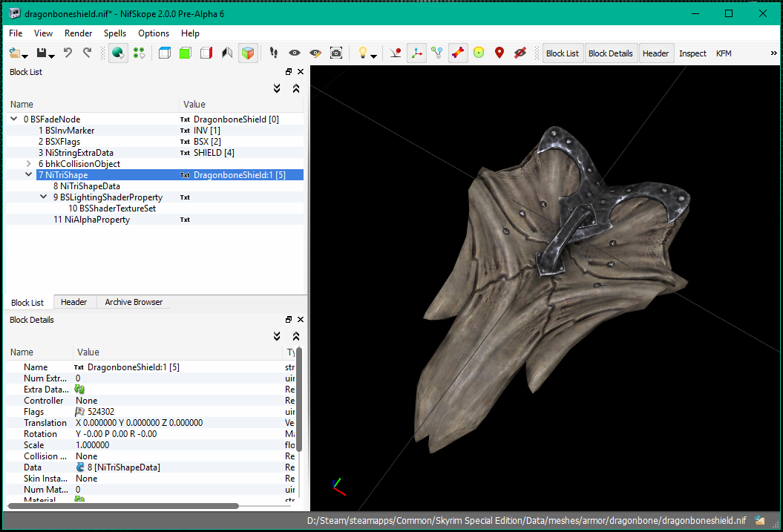Select the Top view blue cube icon

click(165, 53)
